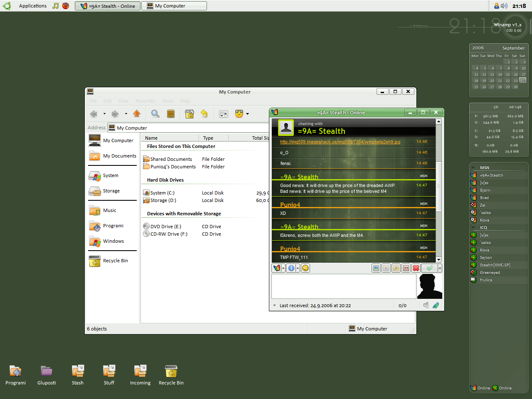This screenshot has width=532, height=399.
Task: Switch to My Computer taskbar window
Action: 174,6
